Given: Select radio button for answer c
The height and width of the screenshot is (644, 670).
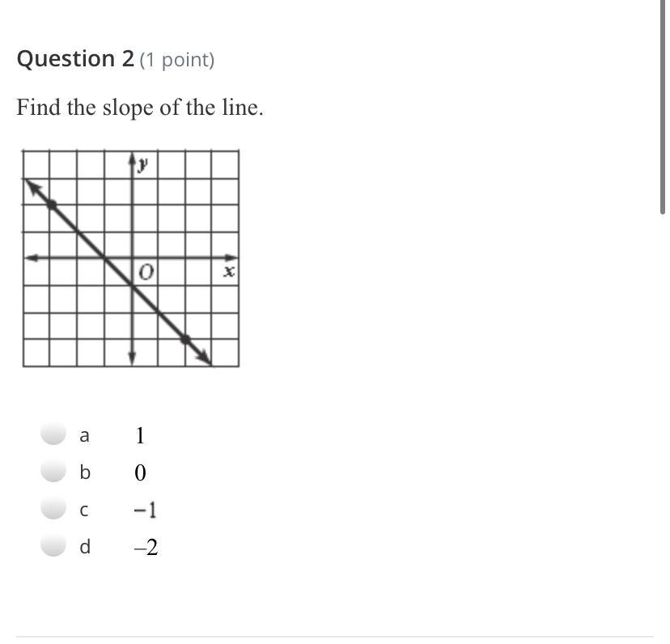Looking at the screenshot, I should click(53, 509).
